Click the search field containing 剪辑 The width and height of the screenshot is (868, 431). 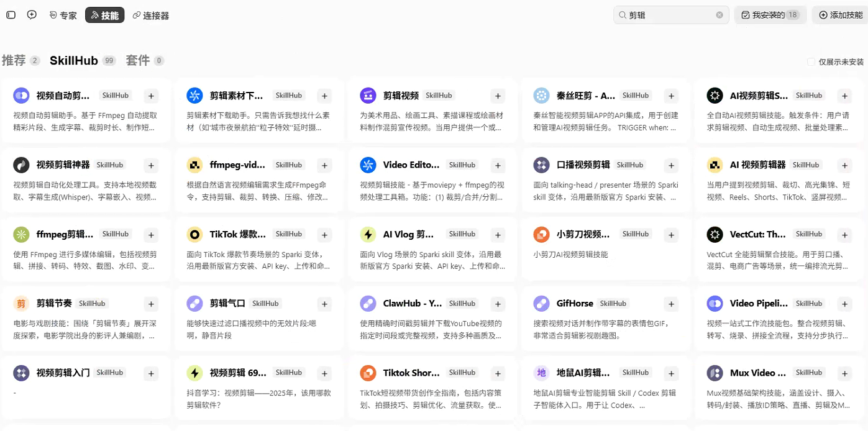[x=671, y=15]
